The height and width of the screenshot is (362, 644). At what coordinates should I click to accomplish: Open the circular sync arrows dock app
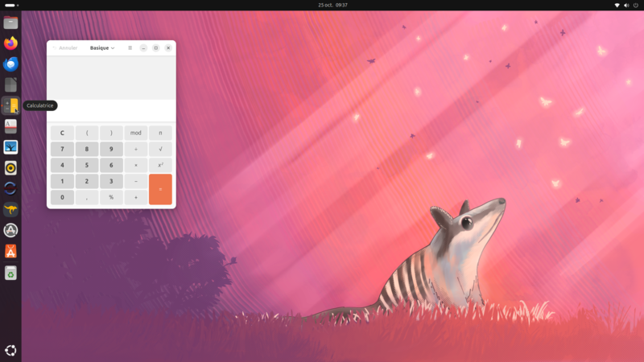10,188
